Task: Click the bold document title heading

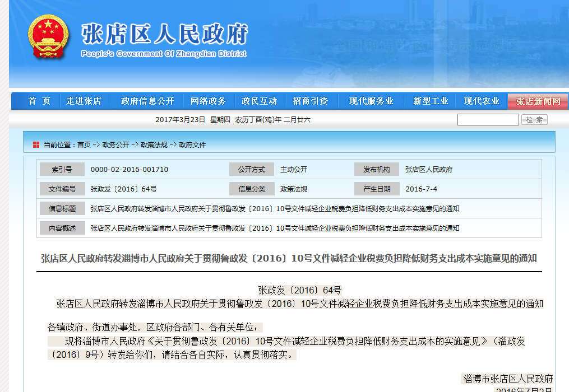Action: coord(289,258)
